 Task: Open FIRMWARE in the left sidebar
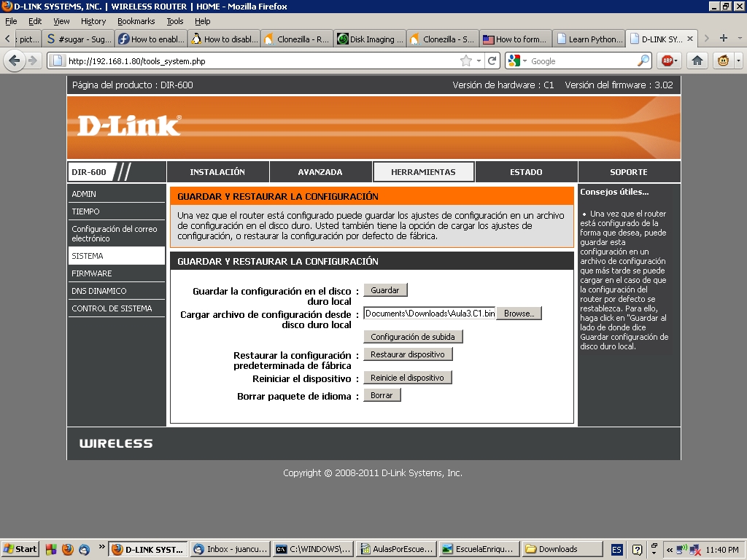(92, 273)
